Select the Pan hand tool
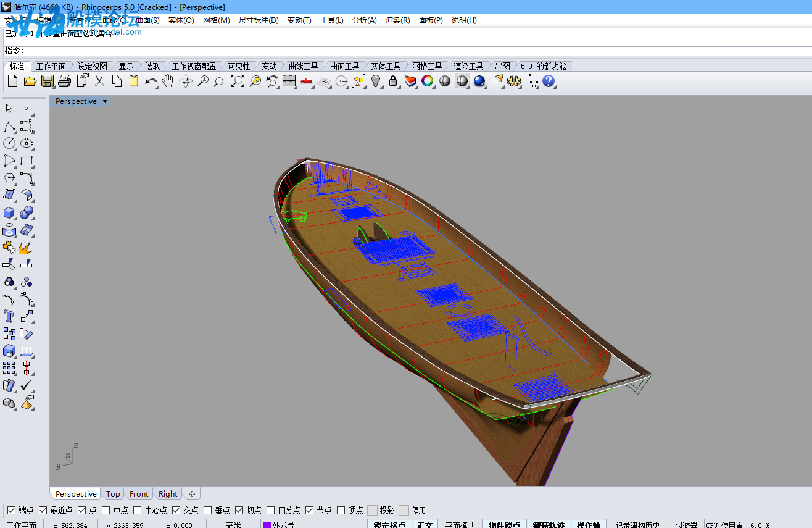The width and height of the screenshot is (812, 528). coord(168,81)
